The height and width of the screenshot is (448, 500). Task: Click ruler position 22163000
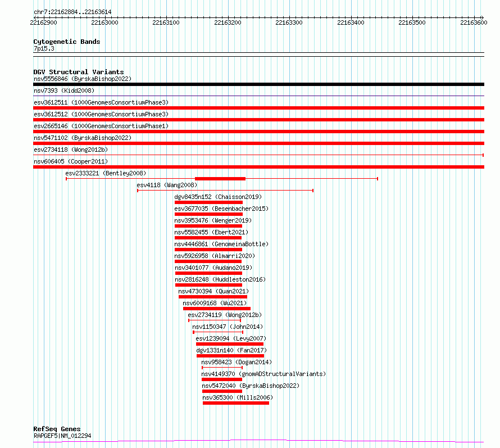(x=104, y=22)
